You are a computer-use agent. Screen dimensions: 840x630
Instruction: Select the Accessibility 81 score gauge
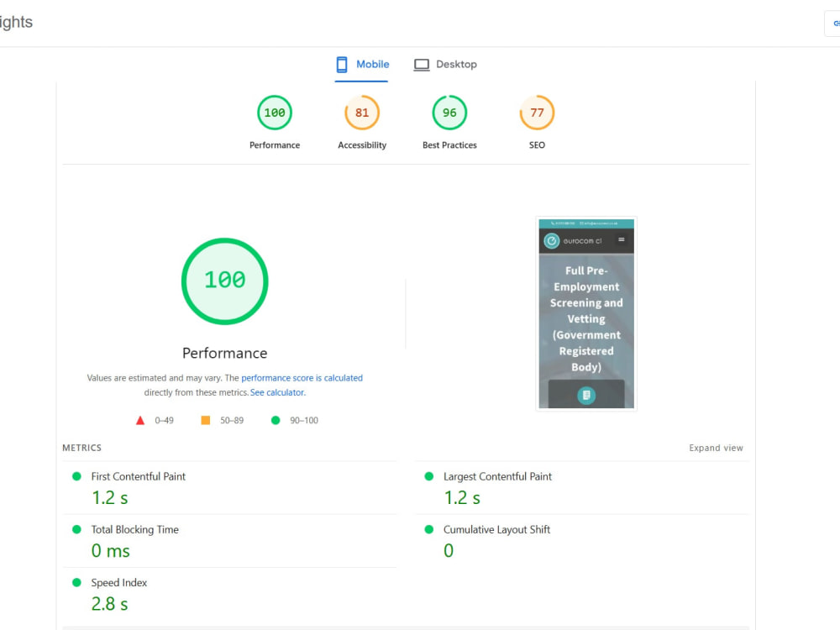(362, 113)
